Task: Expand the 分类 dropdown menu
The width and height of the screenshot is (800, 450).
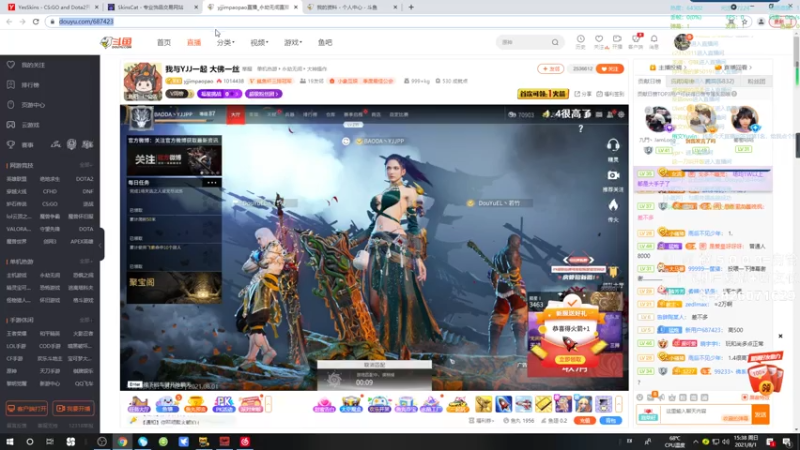Action: [x=225, y=42]
